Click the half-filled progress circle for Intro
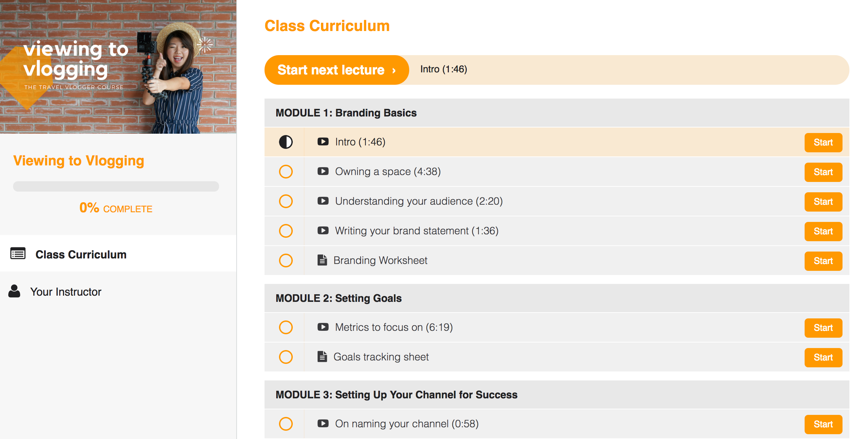 286,142
